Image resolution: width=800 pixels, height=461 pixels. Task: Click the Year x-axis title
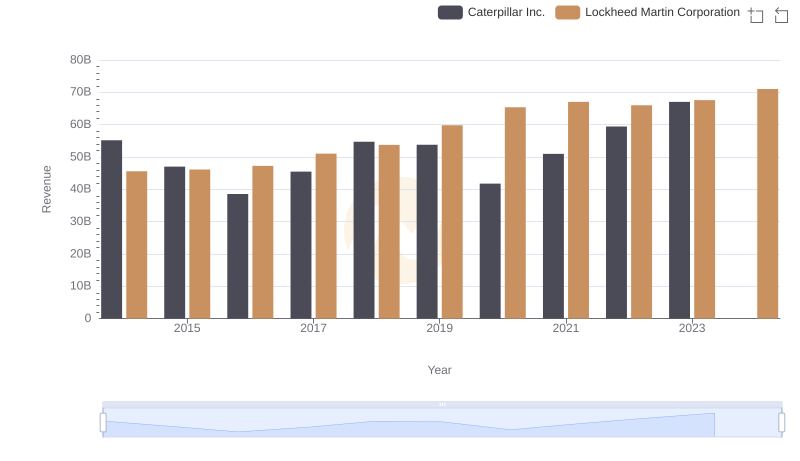[439, 370]
